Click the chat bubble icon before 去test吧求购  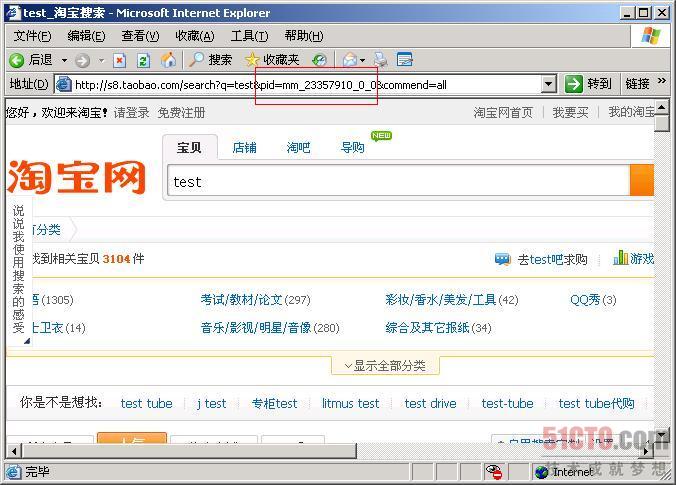503,259
